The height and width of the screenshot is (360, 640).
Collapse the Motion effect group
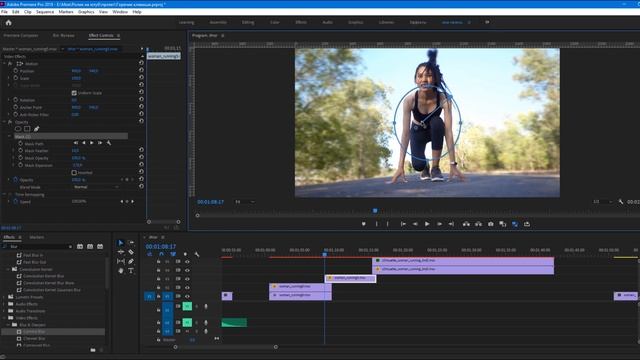4,64
